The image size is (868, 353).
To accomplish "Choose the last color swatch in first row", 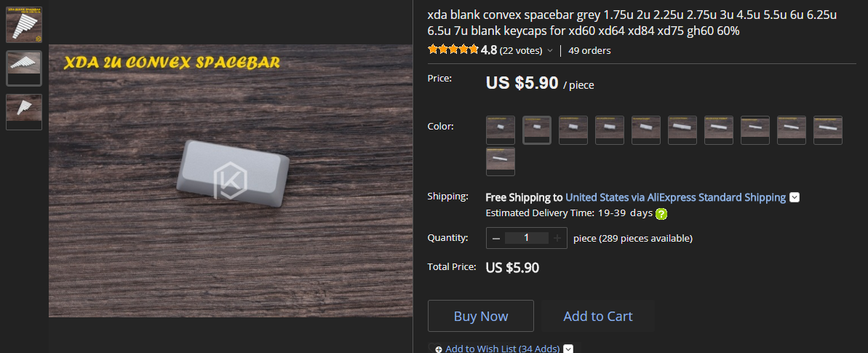I will tap(828, 130).
